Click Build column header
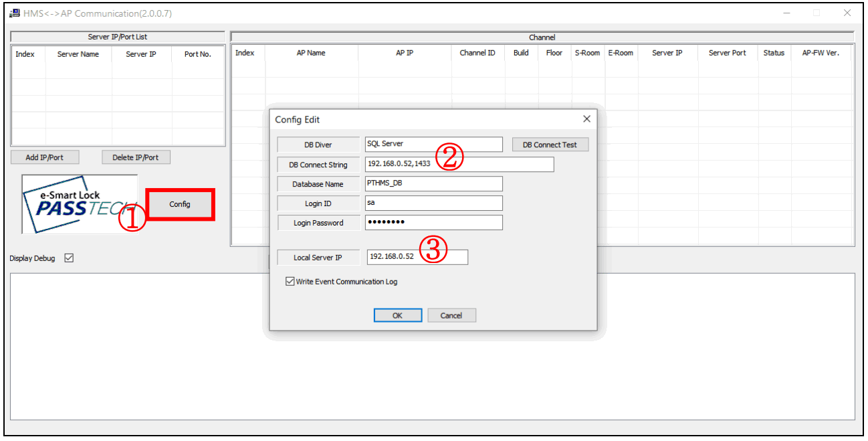868x441 pixels. [521, 53]
